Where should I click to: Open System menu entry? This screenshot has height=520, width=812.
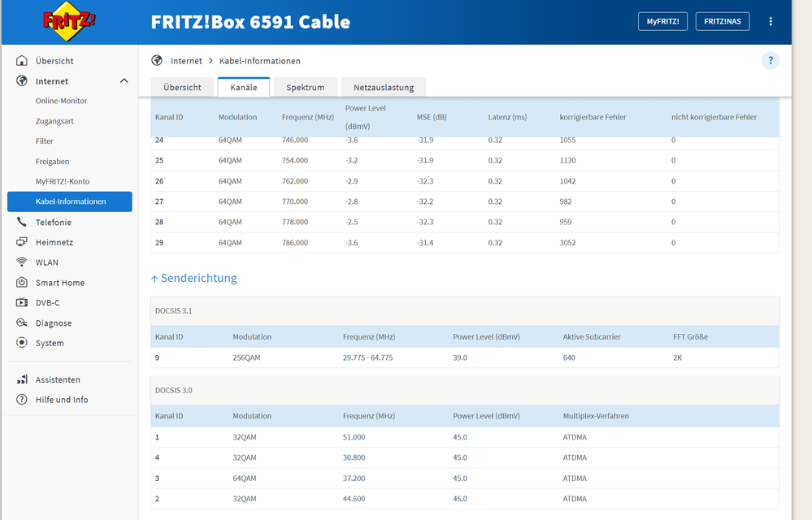50,343
